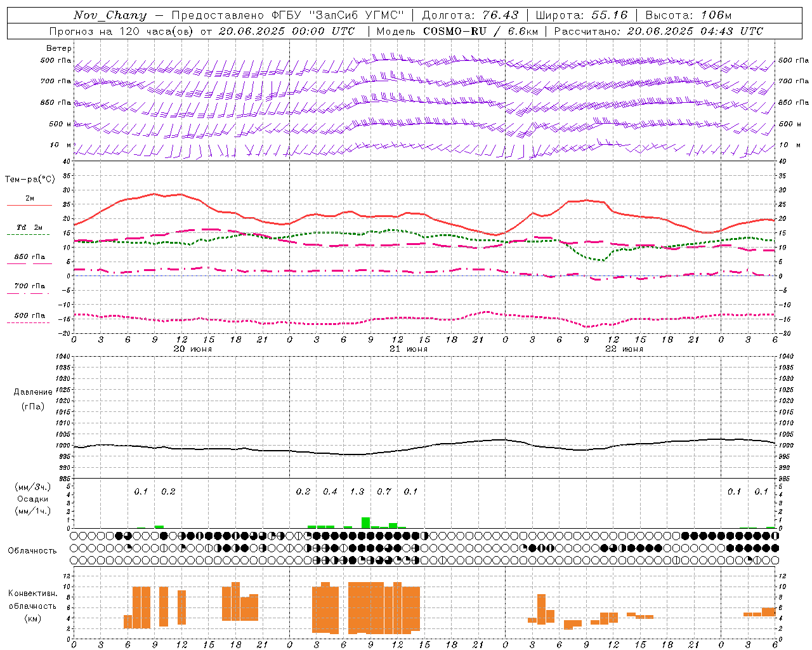Click the red solid line sample under 2м legend
812x650 pixels.
[29, 205]
